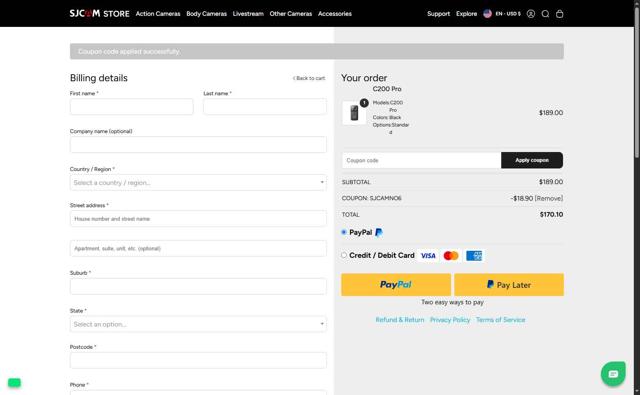Click the American Express logo

[x=474, y=256]
